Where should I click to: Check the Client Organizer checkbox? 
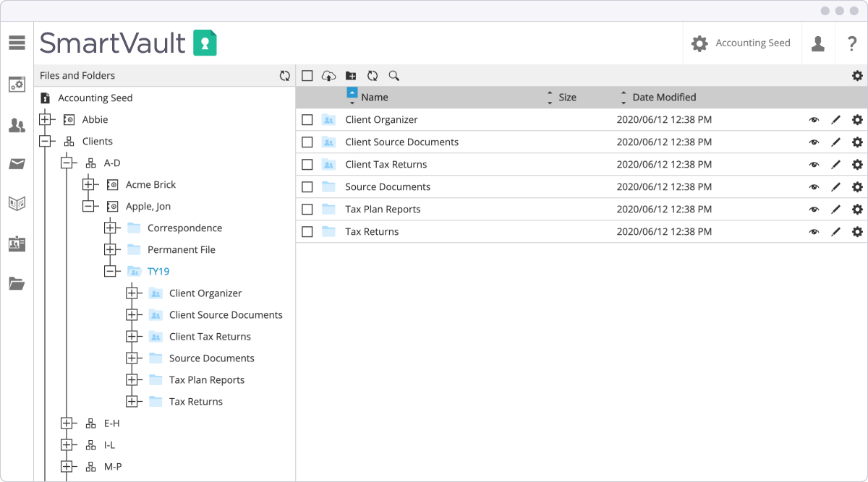tap(307, 119)
